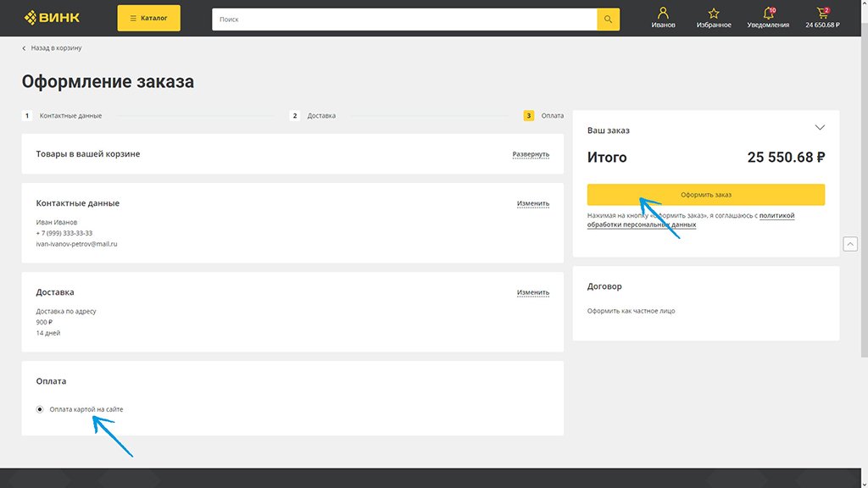The width and height of the screenshot is (868, 488).
Task: Go to step 1 Контактные данные
Action: 62,115
